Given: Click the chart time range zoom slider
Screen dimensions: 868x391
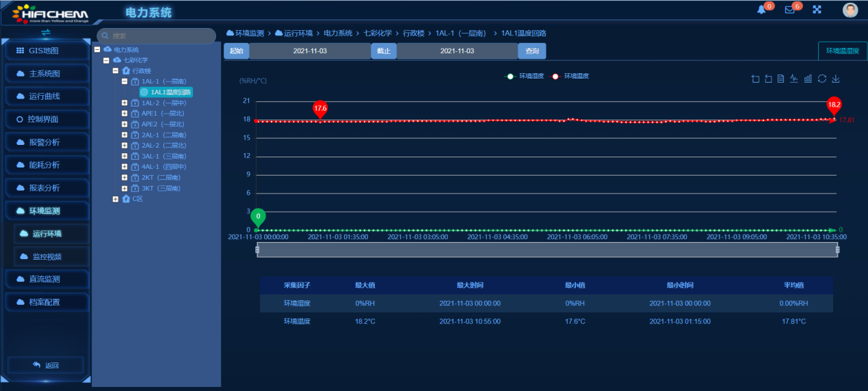Looking at the screenshot, I should pos(547,250).
